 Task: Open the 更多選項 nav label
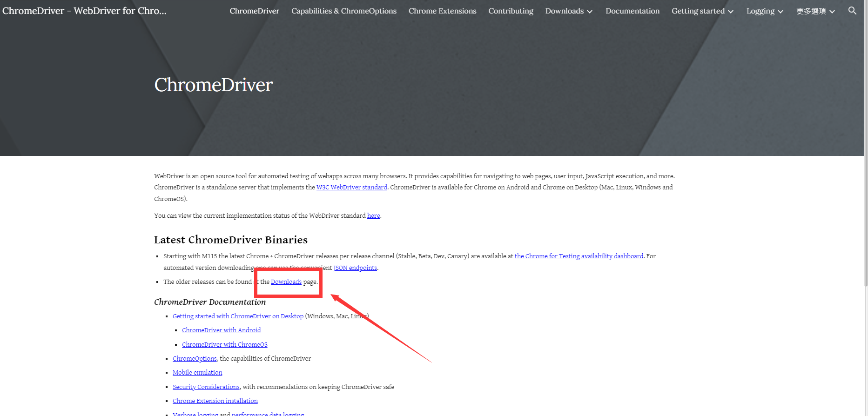pos(811,11)
